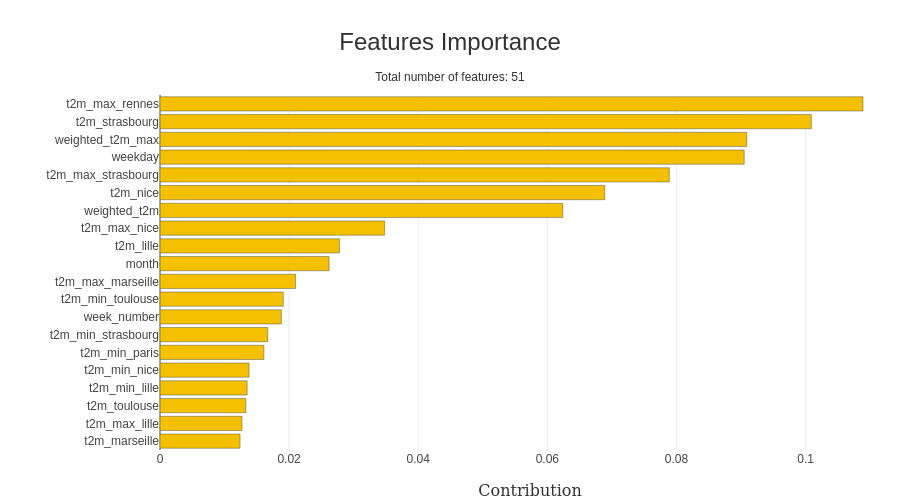
Task: Select the t2m_strasbourg bar
Action: click(485, 122)
